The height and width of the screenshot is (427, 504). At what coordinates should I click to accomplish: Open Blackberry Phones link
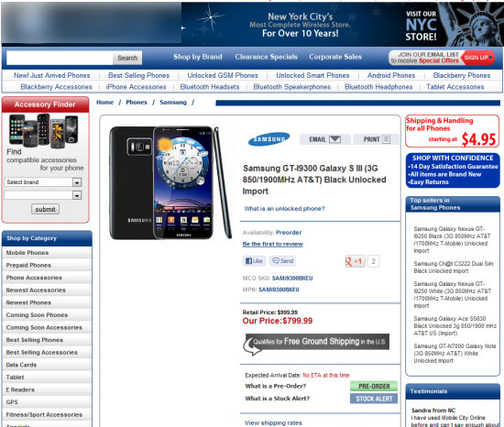click(462, 75)
